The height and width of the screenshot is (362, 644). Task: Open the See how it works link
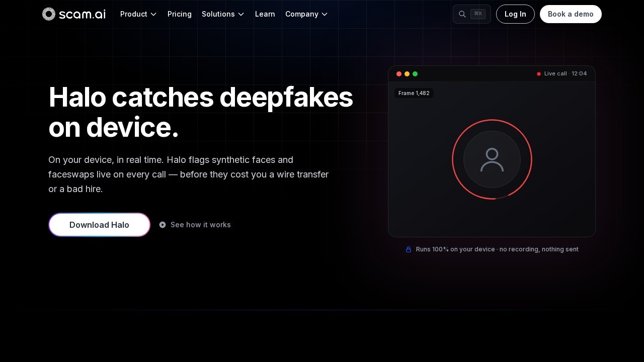pyautogui.click(x=195, y=225)
